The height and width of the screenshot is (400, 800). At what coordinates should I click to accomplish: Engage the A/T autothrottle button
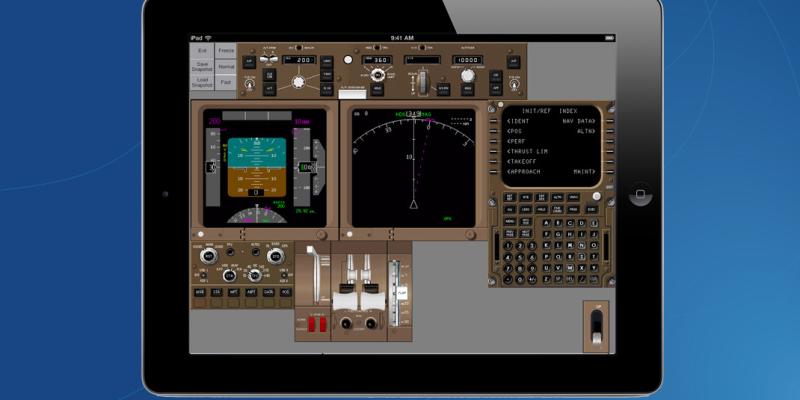(x=269, y=88)
